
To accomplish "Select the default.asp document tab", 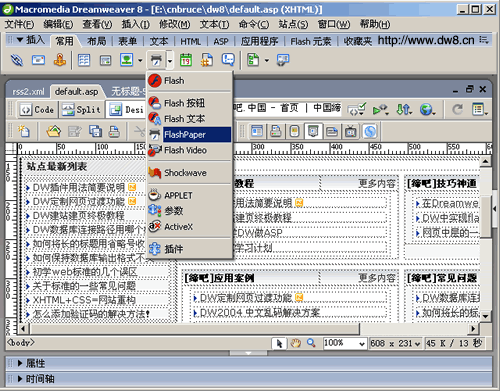I will [76, 92].
